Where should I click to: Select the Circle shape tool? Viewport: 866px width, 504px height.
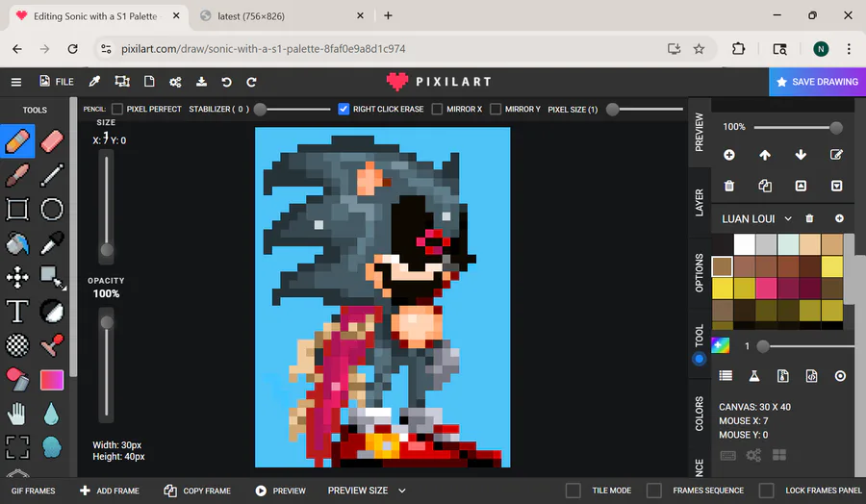pos(52,210)
